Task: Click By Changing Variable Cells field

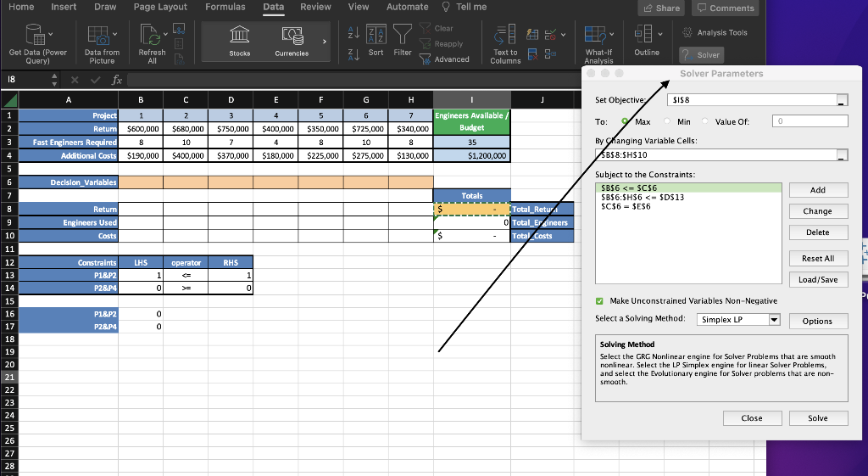Action: (715, 155)
